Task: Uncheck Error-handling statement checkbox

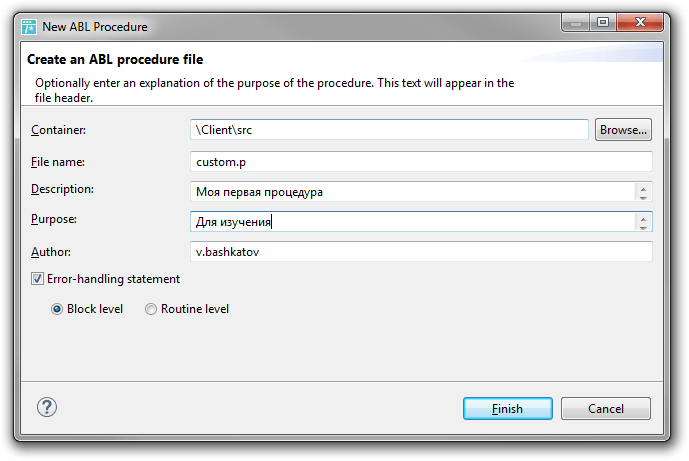Action: point(37,279)
